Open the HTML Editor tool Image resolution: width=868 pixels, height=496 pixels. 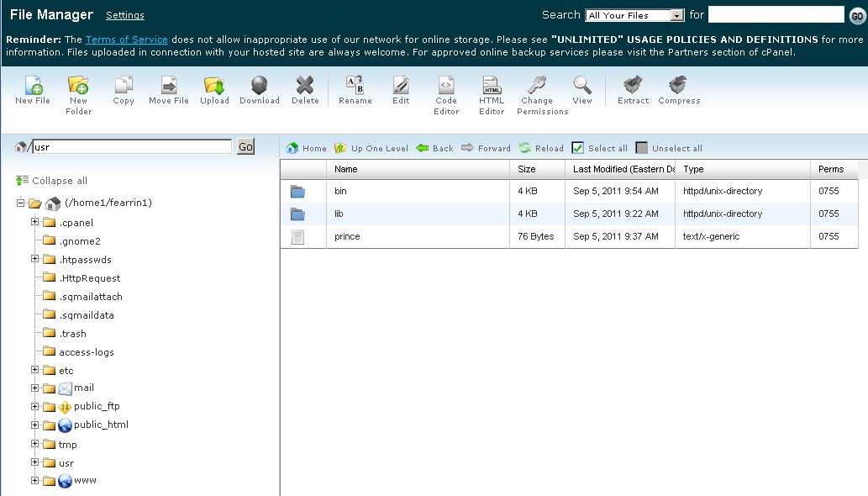pyautogui.click(x=492, y=86)
